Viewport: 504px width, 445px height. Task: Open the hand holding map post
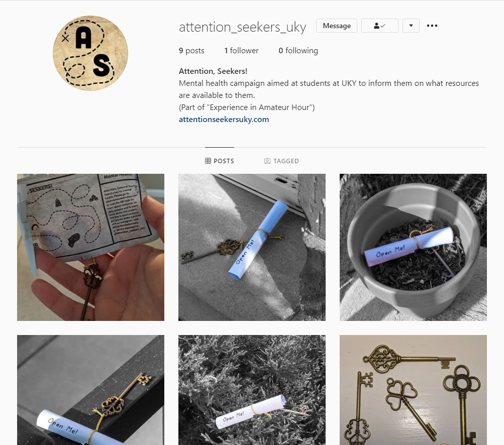pyautogui.click(x=90, y=248)
